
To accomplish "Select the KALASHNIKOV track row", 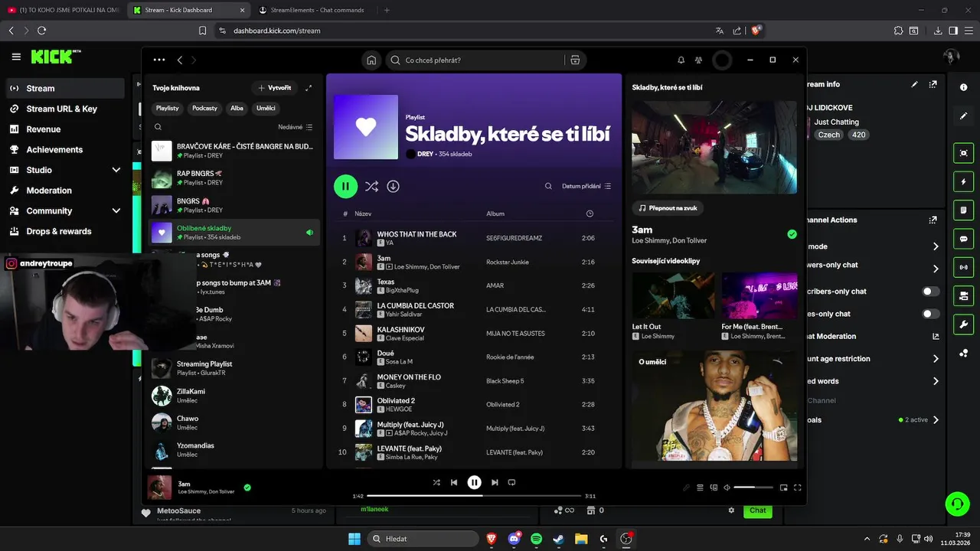I will pyautogui.click(x=475, y=334).
